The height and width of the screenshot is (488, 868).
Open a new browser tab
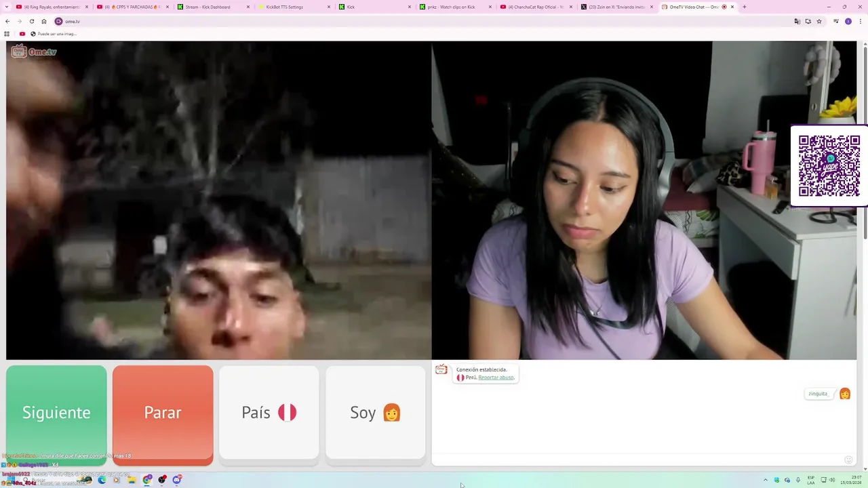[745, 7]
